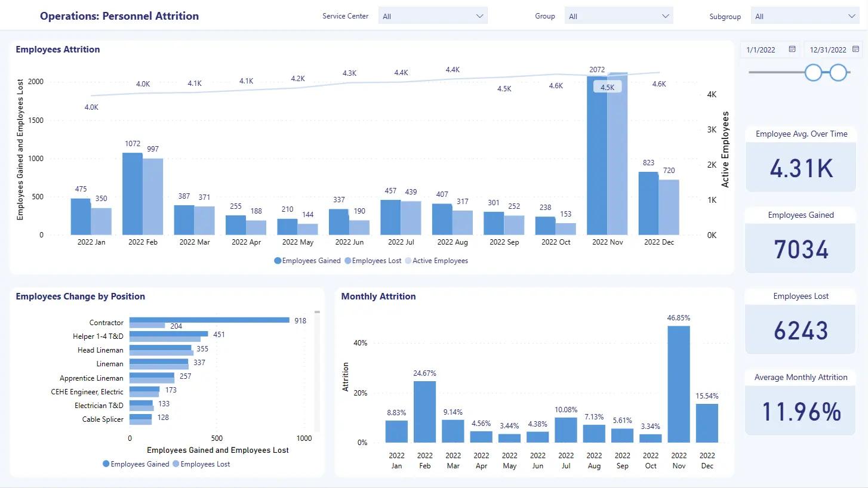Click the Employees Lost legend marker in Employees Attrition

point(347,261)
